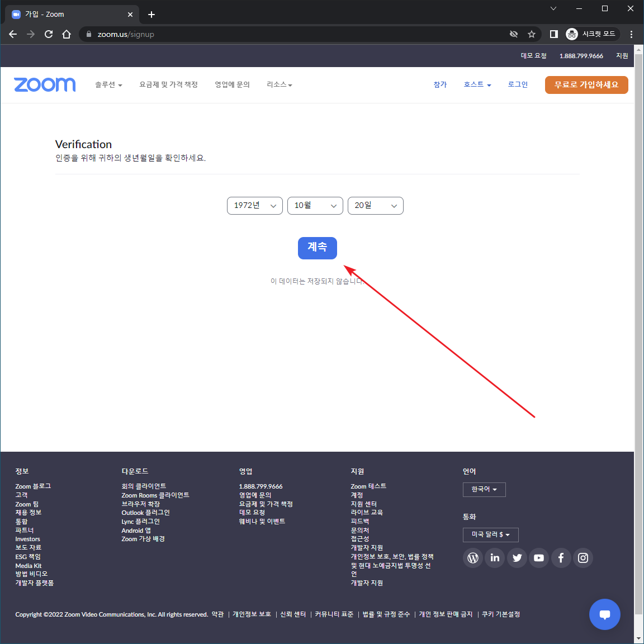Open 요금제 및 가격 책정 in the top navigation
The image size is (644, 644).
tap(168, 84)
